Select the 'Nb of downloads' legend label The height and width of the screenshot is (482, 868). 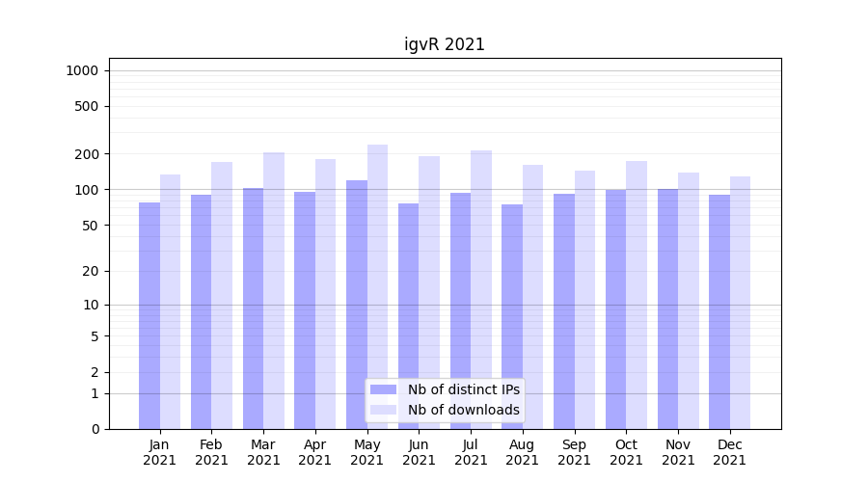[463, 410]
